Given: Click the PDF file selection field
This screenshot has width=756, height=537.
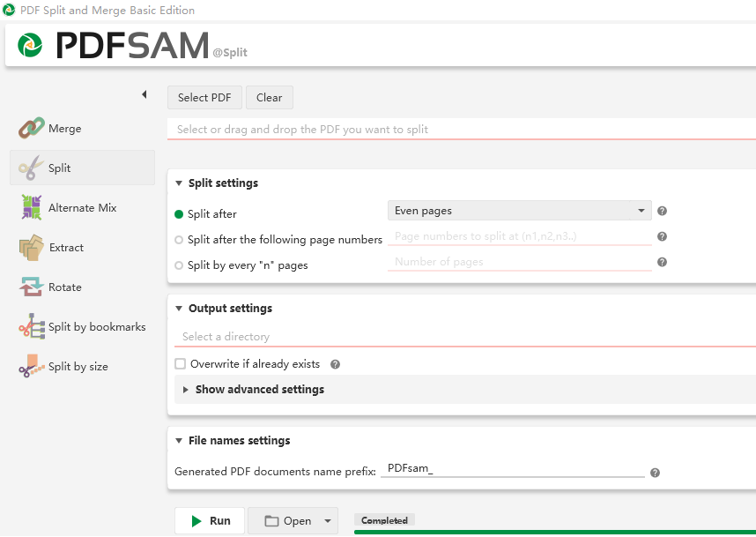Looking at the screenshot, I should [x=462, y=130].
